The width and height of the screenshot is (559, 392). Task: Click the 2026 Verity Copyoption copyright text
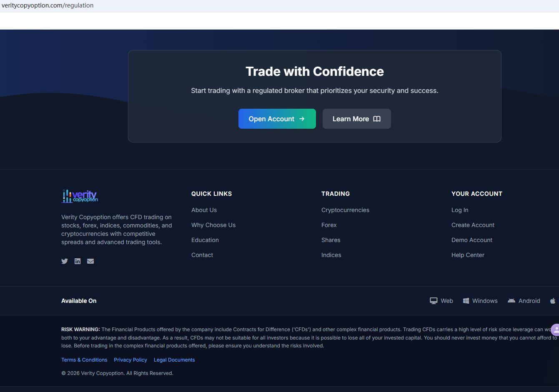click(117, 373)
